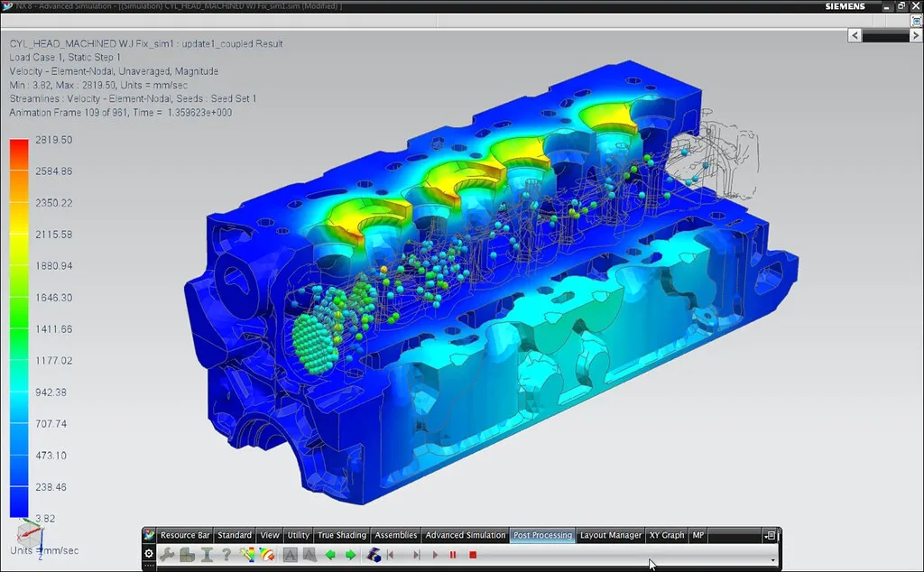Select the True Shading tab
The width and height of the screenshot is (924, 572).
(343, 534)
